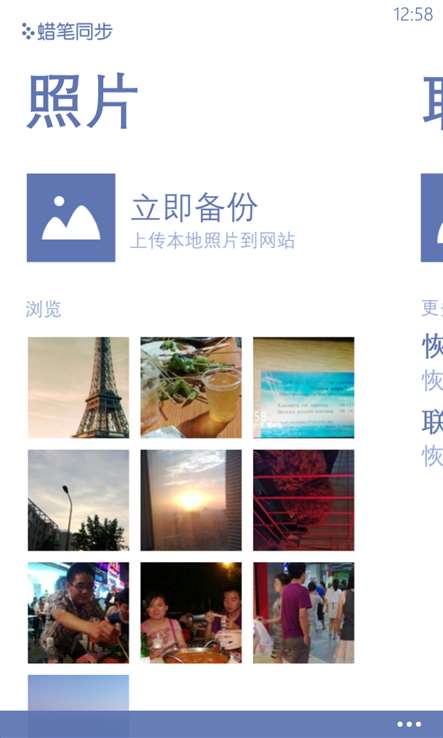This screenshot has height=738, width=443.
Task: Open the street lamp sky photo thumbnail
Action: click(x=78, y=500)
